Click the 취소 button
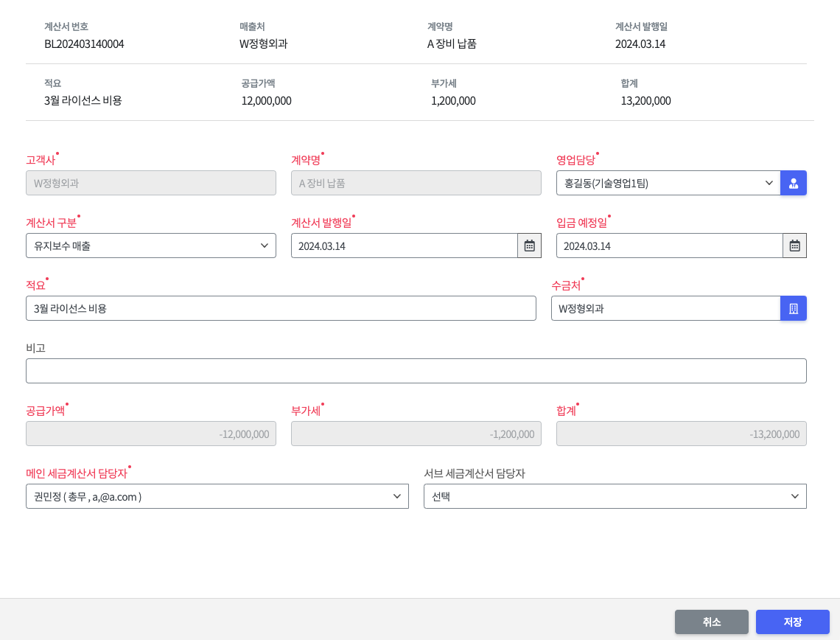 (x=712, y=622)
